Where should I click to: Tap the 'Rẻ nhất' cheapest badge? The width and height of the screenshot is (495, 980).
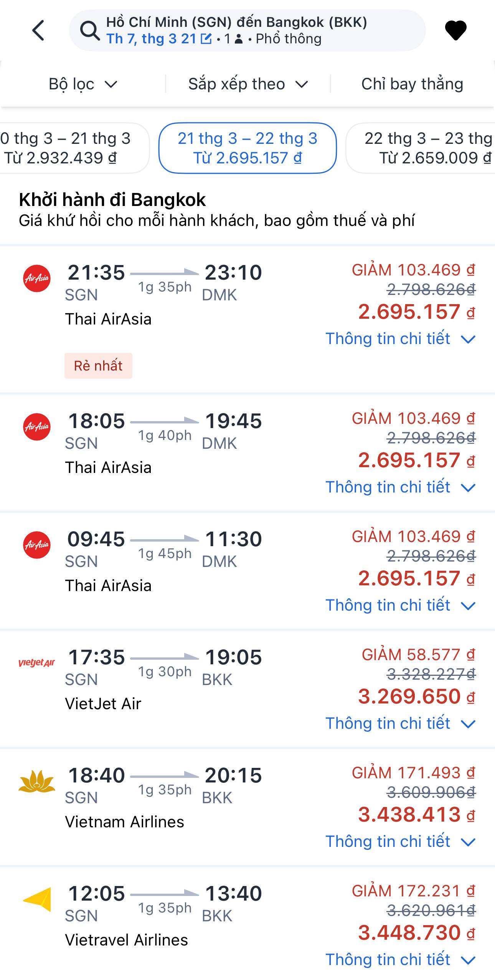tap(98, 366)
